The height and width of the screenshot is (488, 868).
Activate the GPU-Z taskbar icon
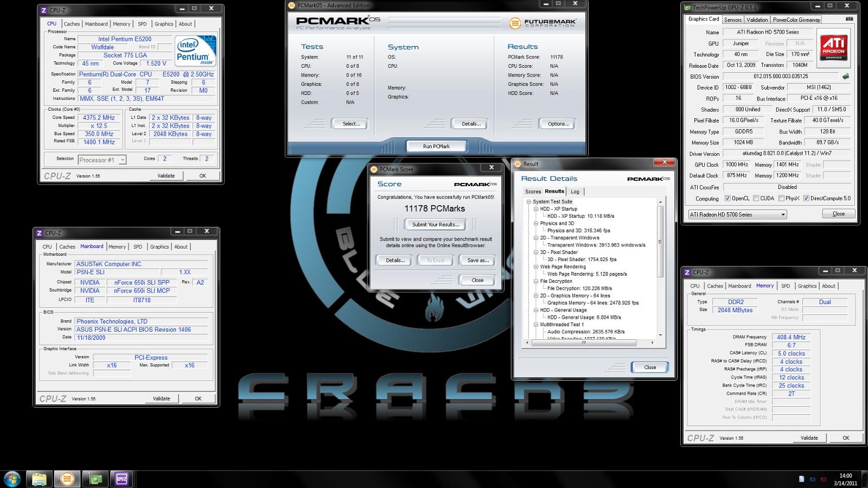click(x=95, y=479)
